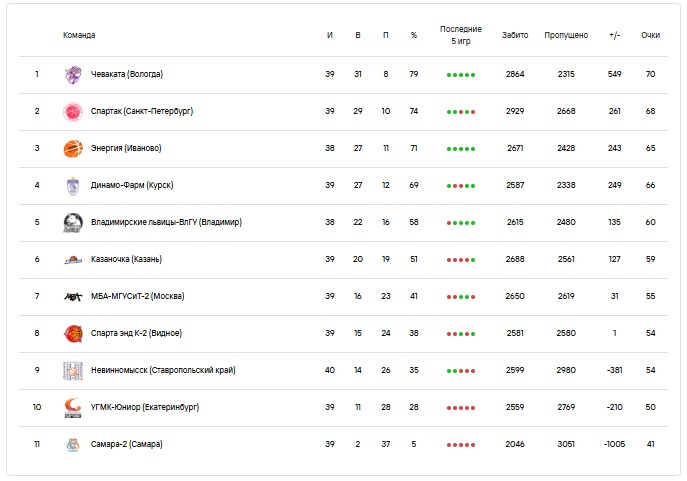Open the Чеваката (Вологда) team link
The image size is (687, 481).
(127, 74)
